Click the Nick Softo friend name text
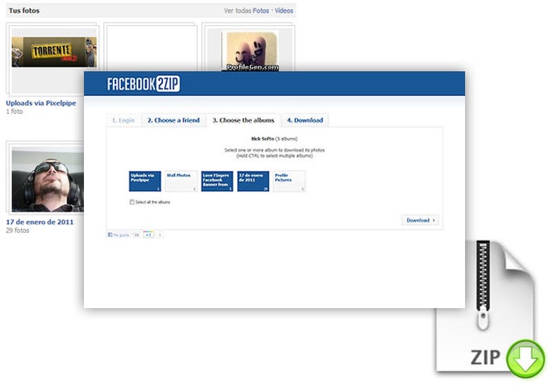 262,139
